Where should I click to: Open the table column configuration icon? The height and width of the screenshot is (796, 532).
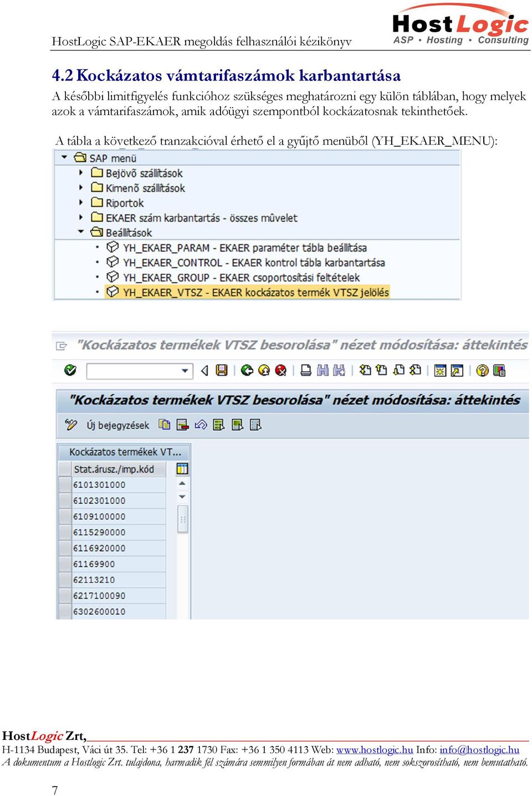click(182, 469)
